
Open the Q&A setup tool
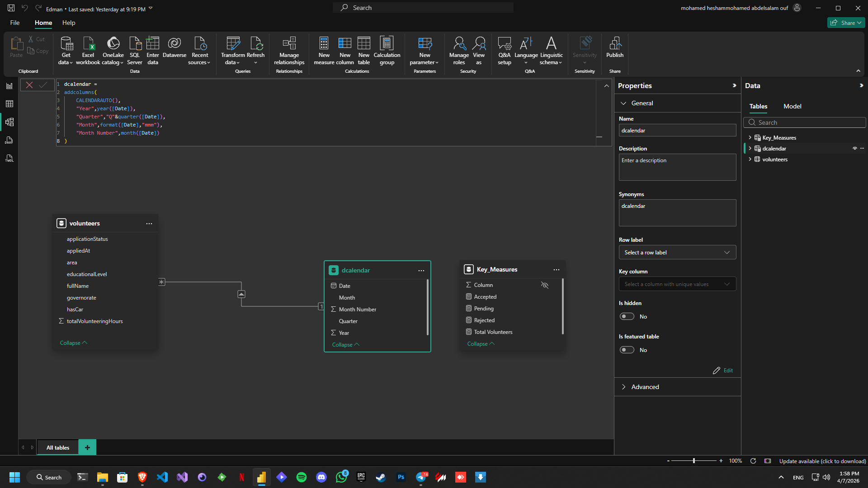click(x=504, y=44)
